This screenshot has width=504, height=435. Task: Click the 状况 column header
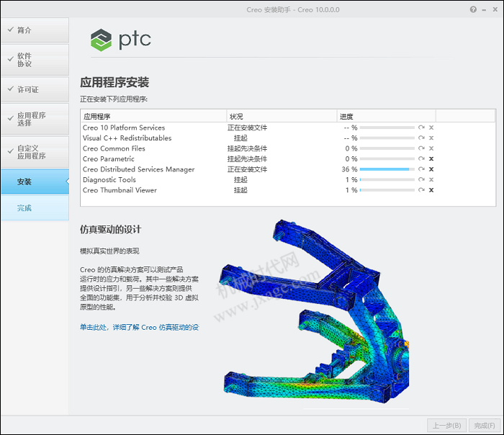pyautogui.click(x=282, y=116)
